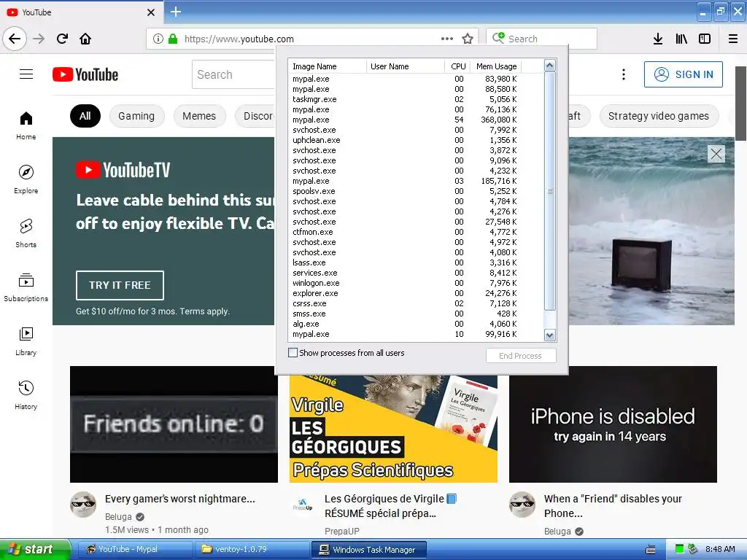Click the process list scroll up arrow
Image resolution: width=747 pixels, height=560 pixels.
point(550,65)
